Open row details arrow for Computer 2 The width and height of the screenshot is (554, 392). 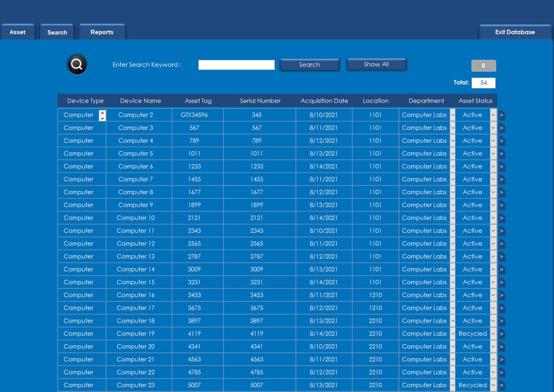(x=502, y=115)
